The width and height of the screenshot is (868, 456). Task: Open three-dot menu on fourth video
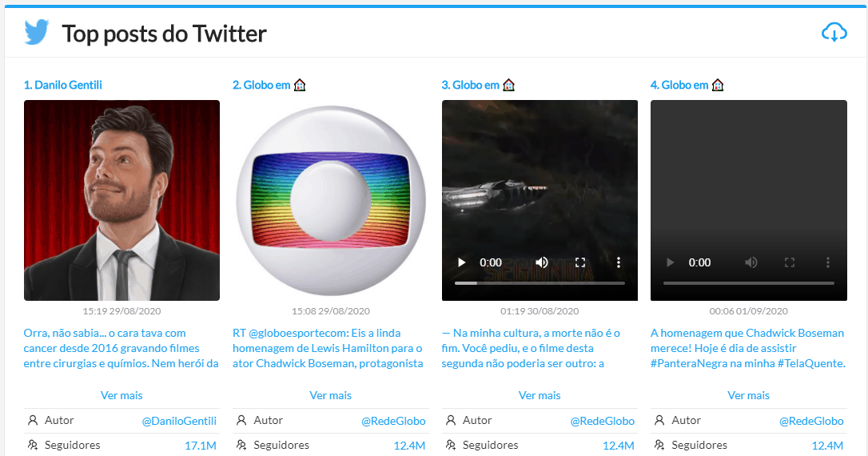coord(828,262)
